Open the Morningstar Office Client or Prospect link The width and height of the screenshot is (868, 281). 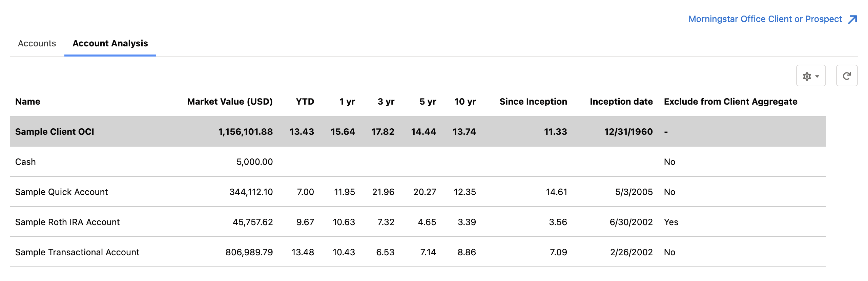point(765,19)
